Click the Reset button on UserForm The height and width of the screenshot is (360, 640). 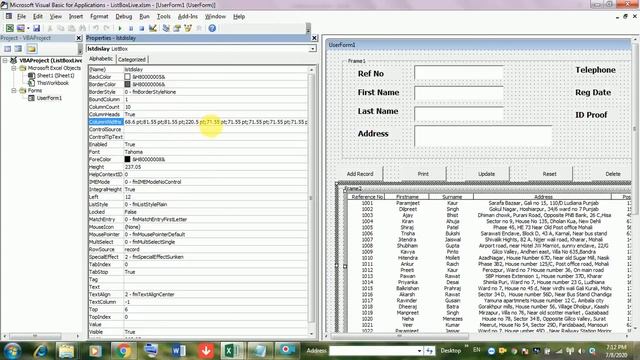[549, 174]
